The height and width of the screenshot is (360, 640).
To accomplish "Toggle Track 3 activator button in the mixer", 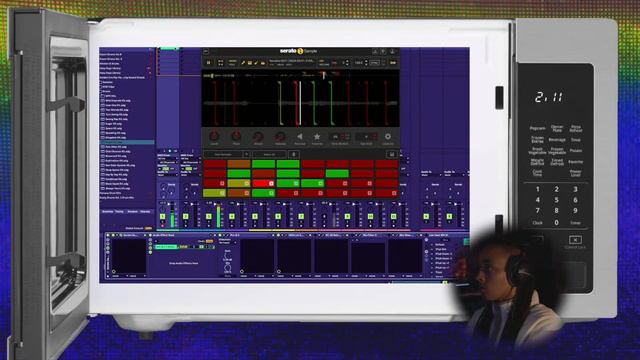I will click(x=209, y=216).
